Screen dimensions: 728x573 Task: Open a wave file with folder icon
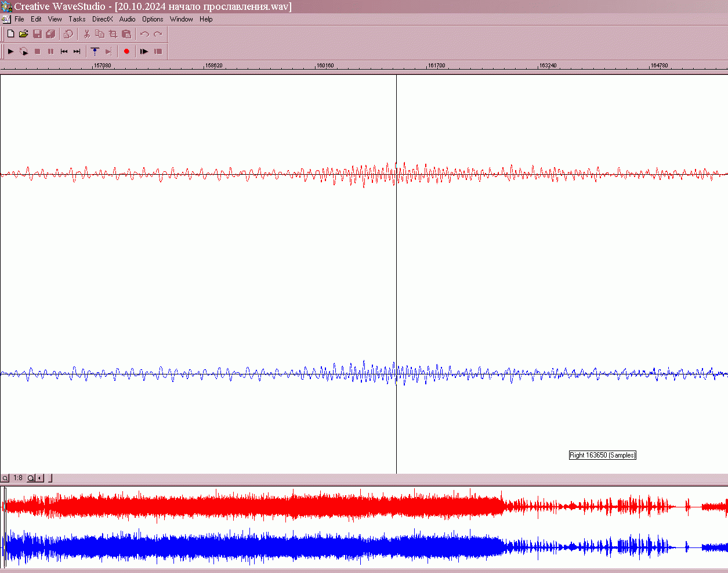24,34
